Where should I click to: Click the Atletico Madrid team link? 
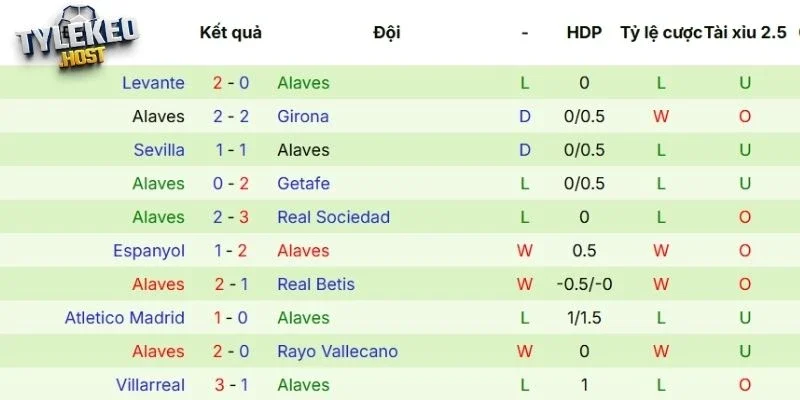tap(125, 318)
